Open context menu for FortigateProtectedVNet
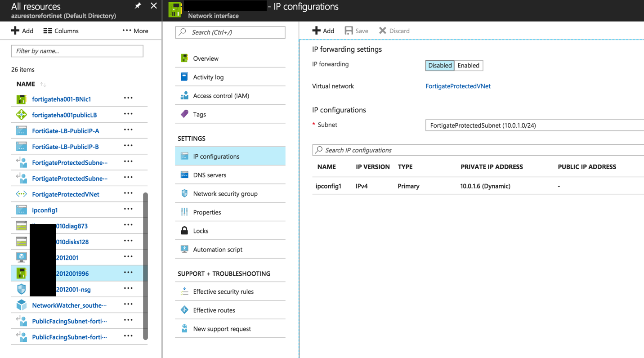 [128, 194]
